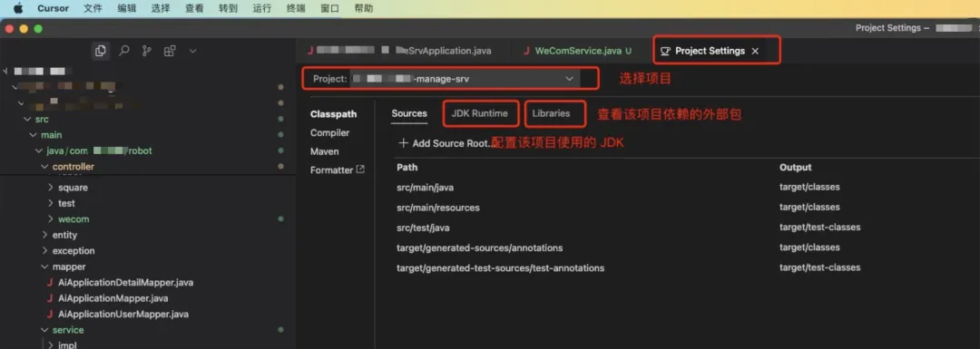
Task: Switch to the WeComService.java tab
Action: pos(577,51)
